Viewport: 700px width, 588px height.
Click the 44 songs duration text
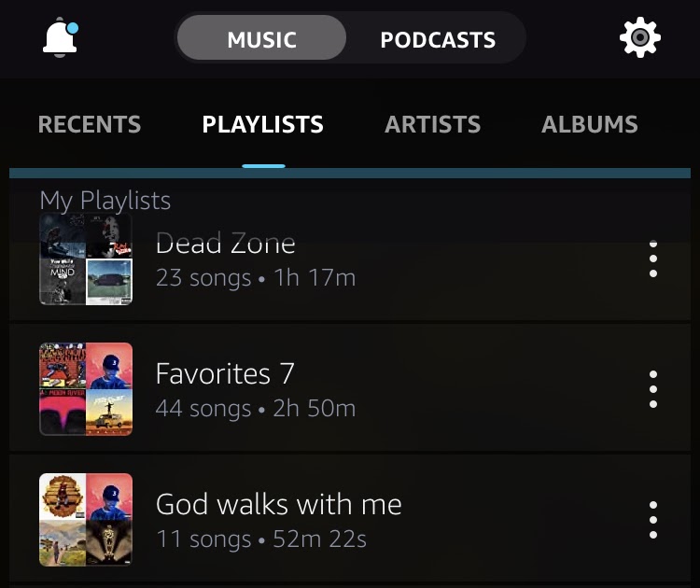tap(256, 408)
